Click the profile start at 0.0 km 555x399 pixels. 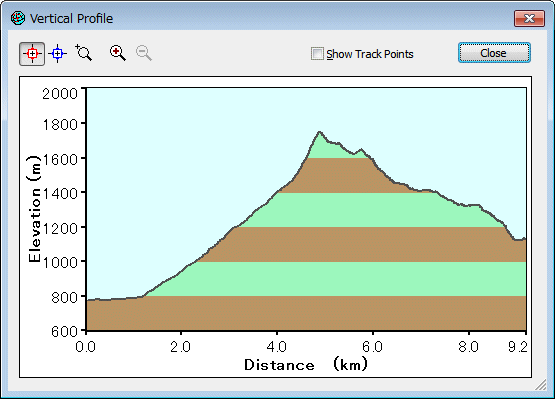pos(87,300)
